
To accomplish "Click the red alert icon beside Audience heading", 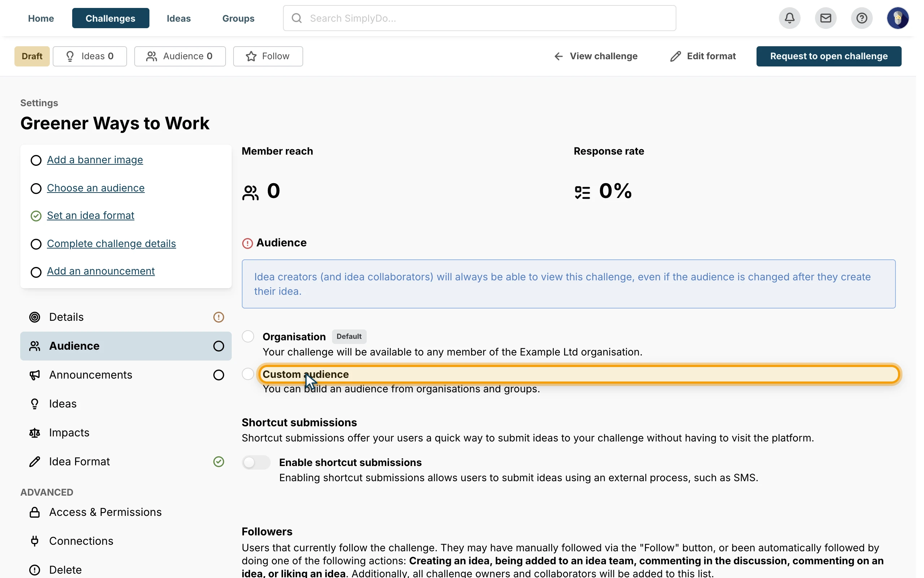I will [x=247, y=243].
